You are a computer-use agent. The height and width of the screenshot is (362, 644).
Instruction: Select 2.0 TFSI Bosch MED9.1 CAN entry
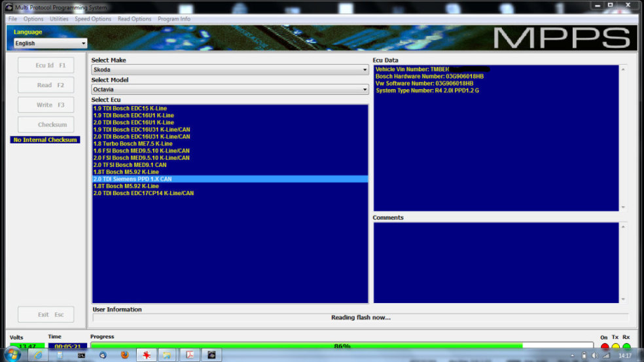(130, 165)
